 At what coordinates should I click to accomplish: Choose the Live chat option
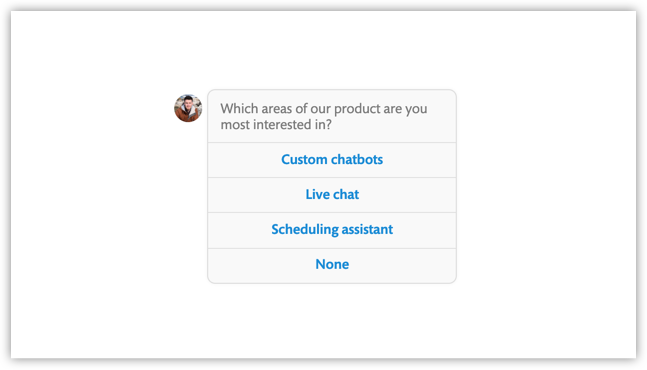[x=332, y=195]
